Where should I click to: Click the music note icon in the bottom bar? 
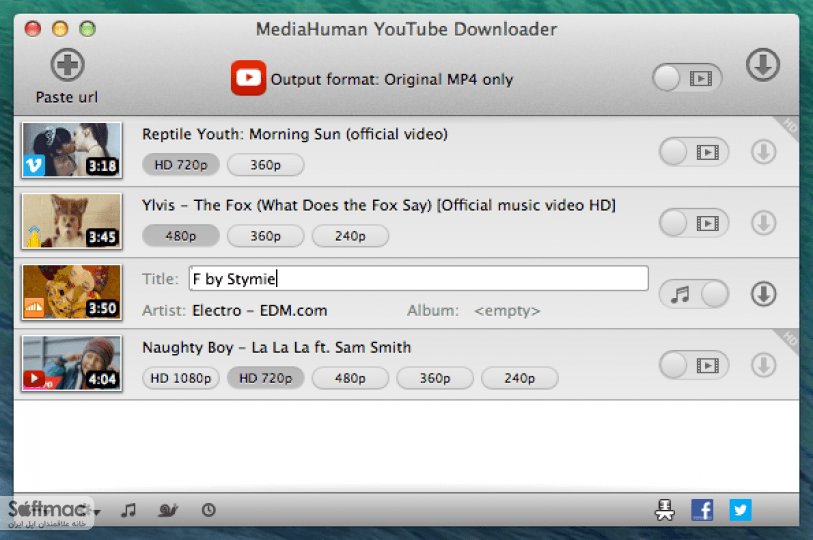click(x=128, y=510)
